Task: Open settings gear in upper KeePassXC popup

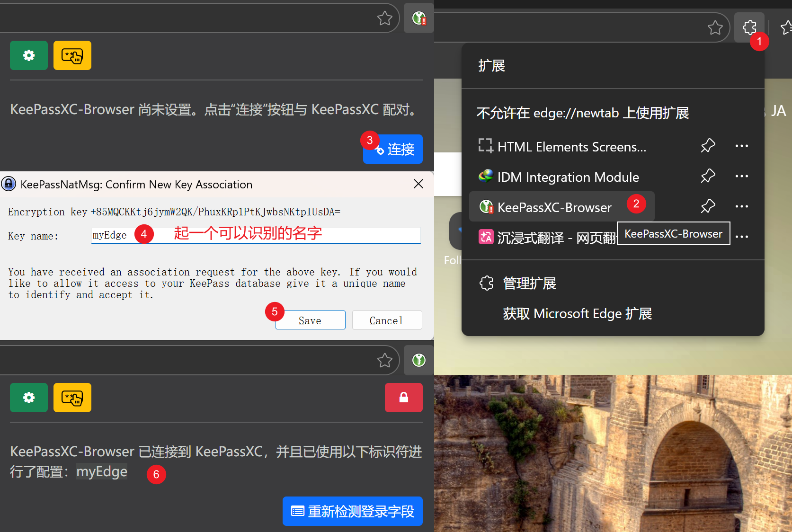Action: pos(29,55)
